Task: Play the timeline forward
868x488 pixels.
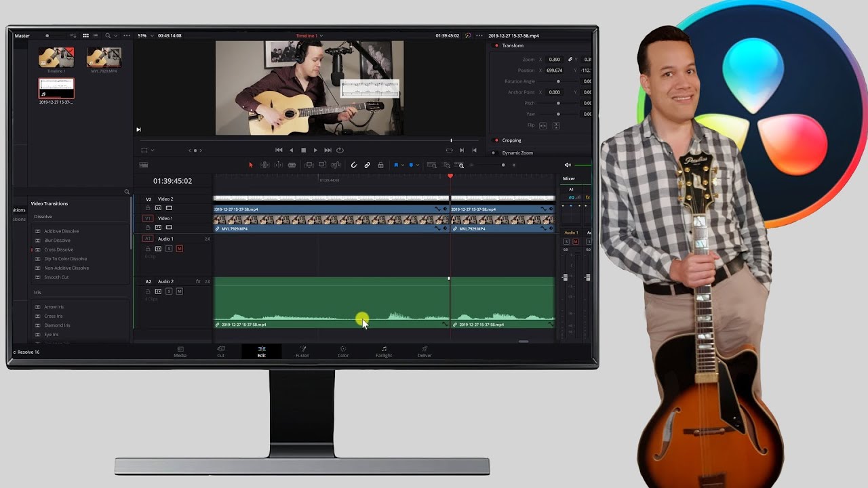Action: tap(315, 150)
